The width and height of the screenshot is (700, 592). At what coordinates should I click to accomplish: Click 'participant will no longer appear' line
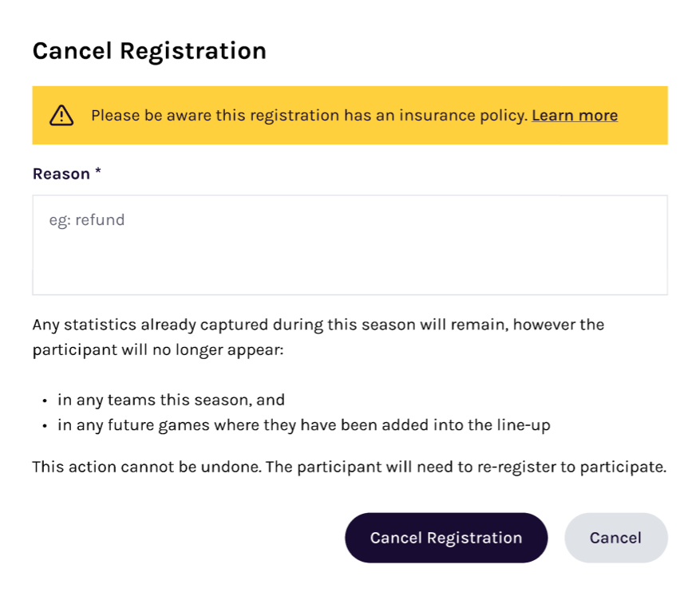[157, 350]
